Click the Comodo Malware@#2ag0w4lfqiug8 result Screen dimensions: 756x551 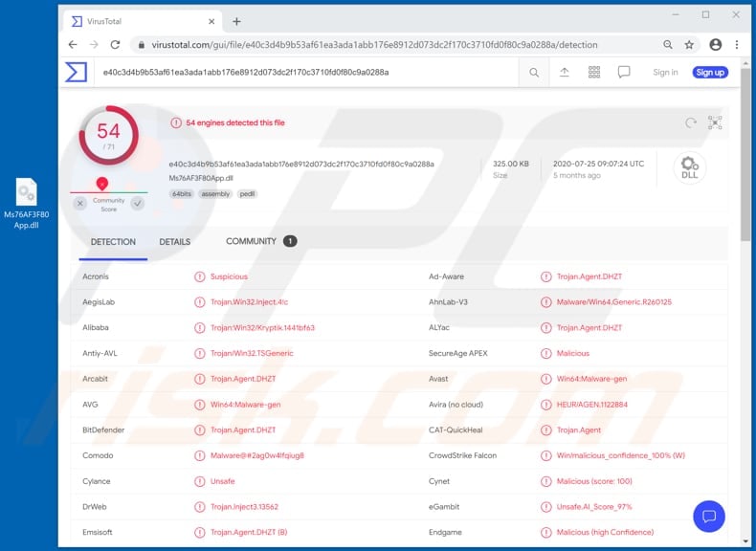pos(257,455)
